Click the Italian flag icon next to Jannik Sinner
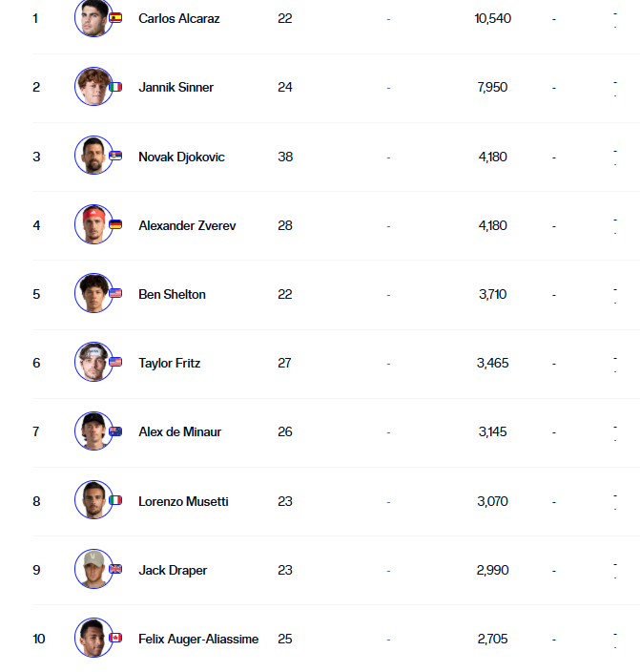 tap(115, 87)
